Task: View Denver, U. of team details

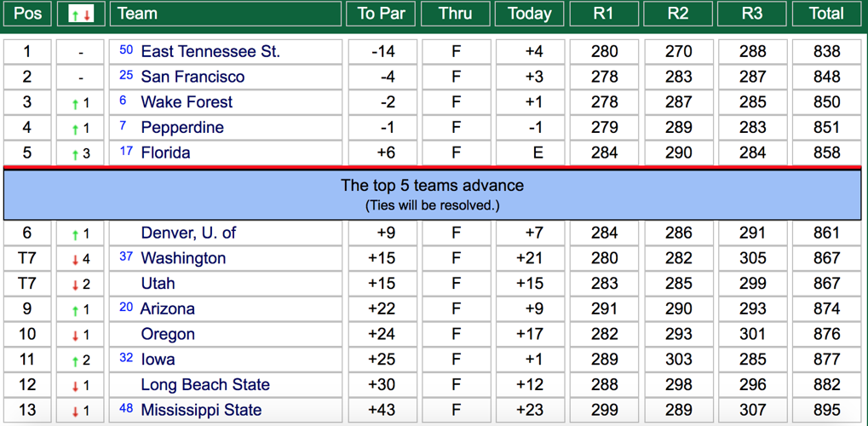Action: coord(188,233)
